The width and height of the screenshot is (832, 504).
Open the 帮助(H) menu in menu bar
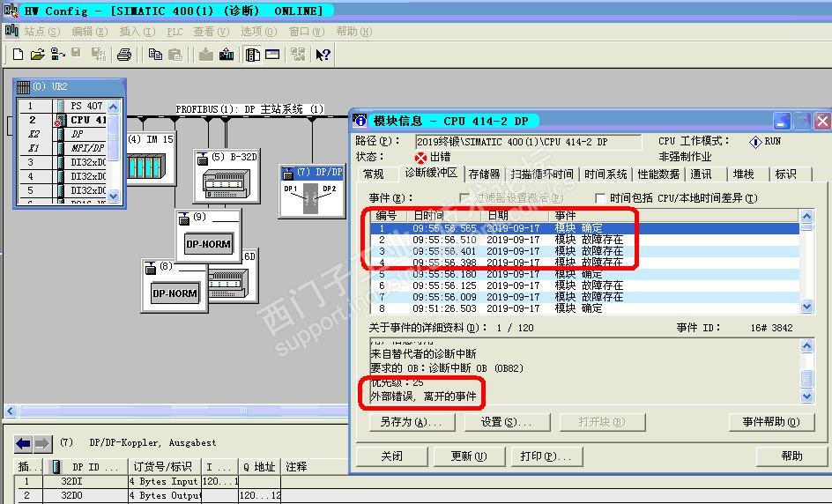pos(354,32)
